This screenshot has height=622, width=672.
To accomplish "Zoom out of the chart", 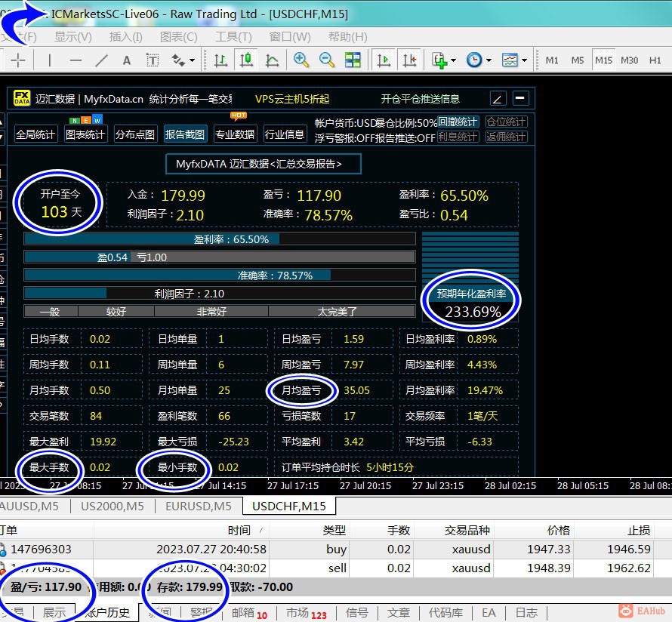I will [327, 60].
